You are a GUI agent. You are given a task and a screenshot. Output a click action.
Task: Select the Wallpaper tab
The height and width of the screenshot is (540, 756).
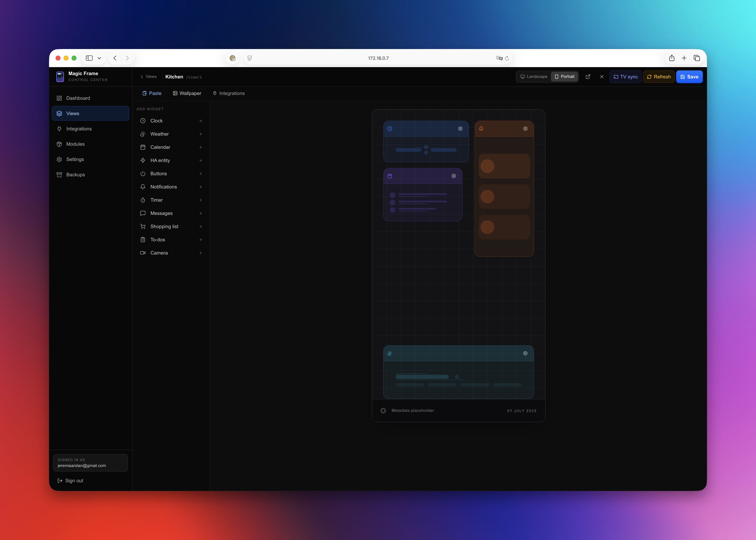[187, 93]
